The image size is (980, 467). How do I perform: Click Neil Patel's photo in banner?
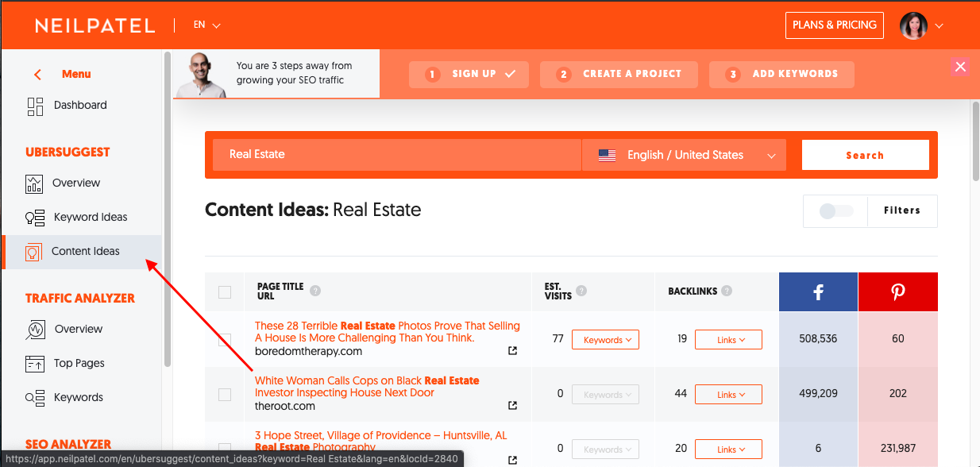(x=202, y=75)
